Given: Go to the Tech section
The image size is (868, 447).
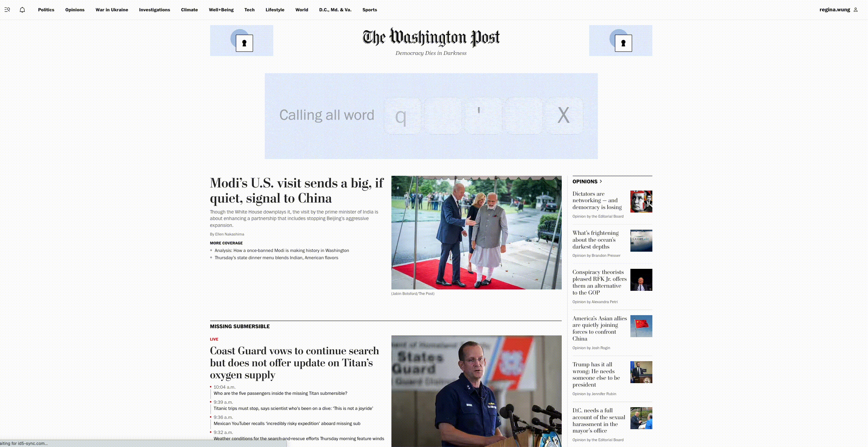Looking at the screenshot, I should pyautogui.click(x=250, y=10).
